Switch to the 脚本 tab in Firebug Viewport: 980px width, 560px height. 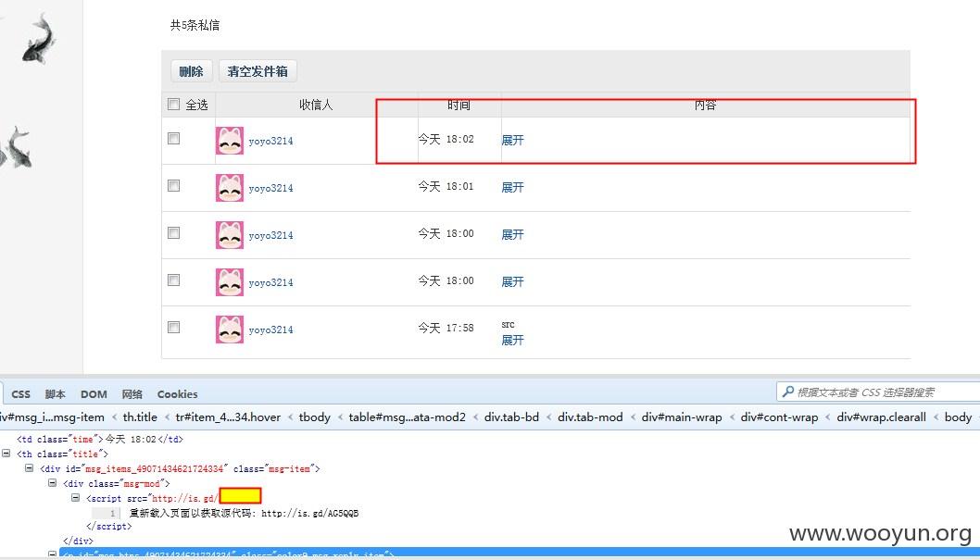pos(55,394)
